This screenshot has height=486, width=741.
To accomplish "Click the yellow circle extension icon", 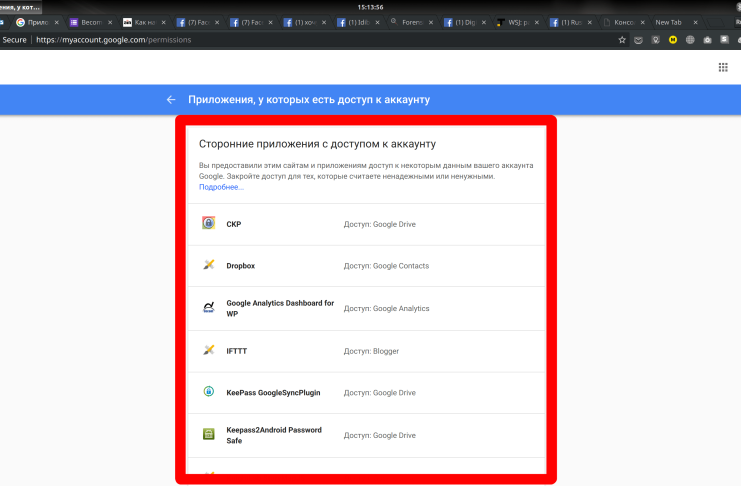I will click(673, 40).
